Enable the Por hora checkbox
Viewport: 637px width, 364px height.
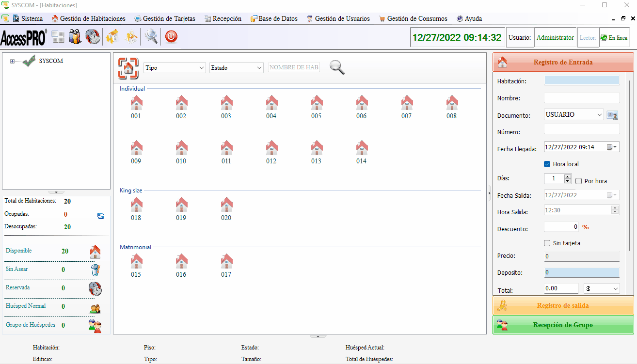coord(579,181)
